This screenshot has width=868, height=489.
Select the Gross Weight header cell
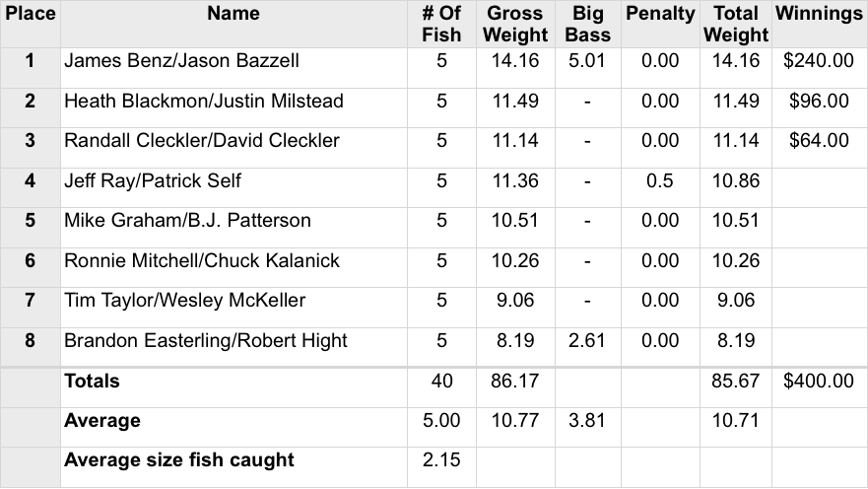[x=515, y=24]
